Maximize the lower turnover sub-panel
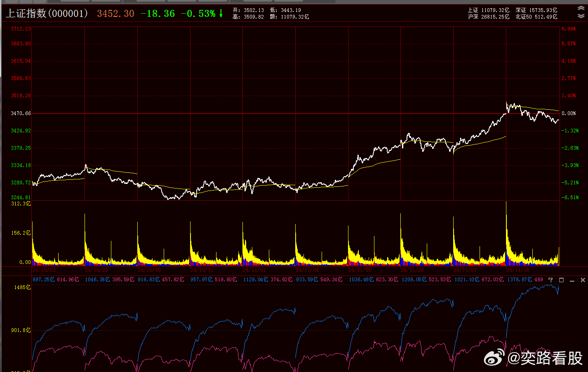Image resolution: width=588 pixels, height=372 pixels. coord(561,280)
